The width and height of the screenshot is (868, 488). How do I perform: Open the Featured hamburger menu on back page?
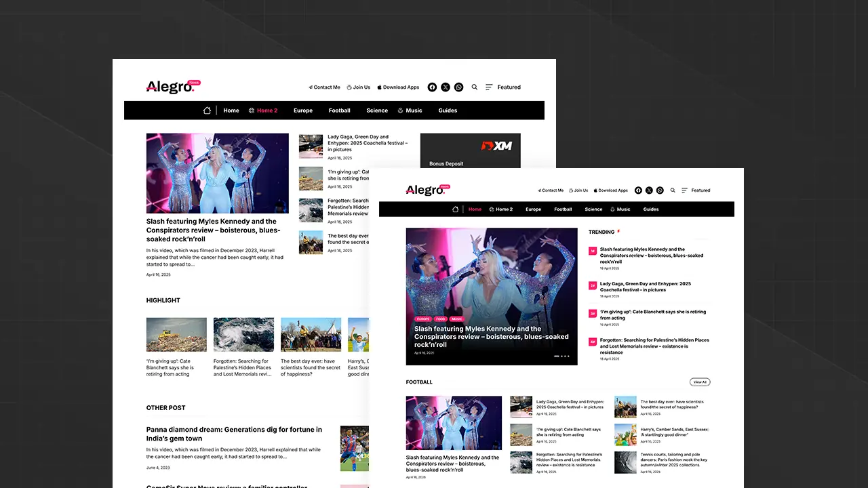503,87
